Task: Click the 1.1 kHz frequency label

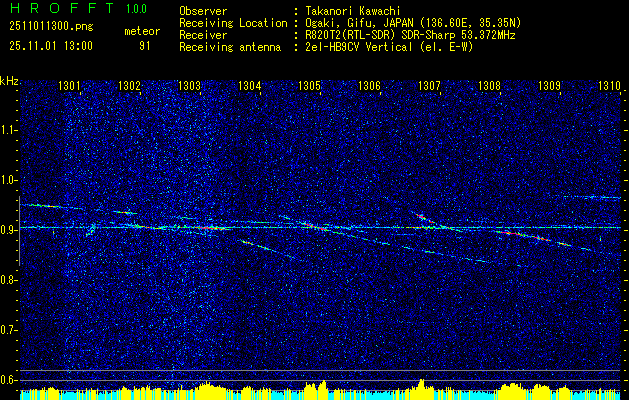Action: tap(8, 130)
